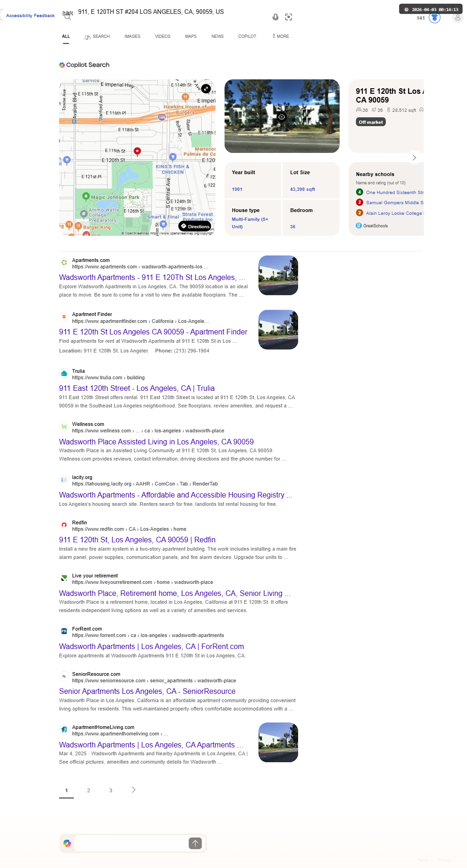Click the lacity.org favicon

pyautogui.click(x=64, y=480)
